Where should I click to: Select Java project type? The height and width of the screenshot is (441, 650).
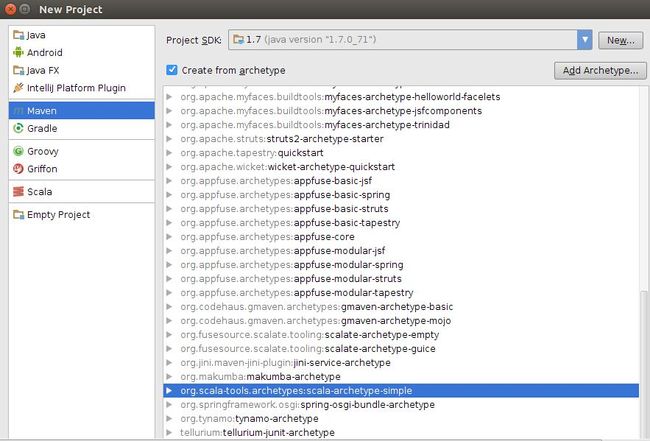(82, 35)
